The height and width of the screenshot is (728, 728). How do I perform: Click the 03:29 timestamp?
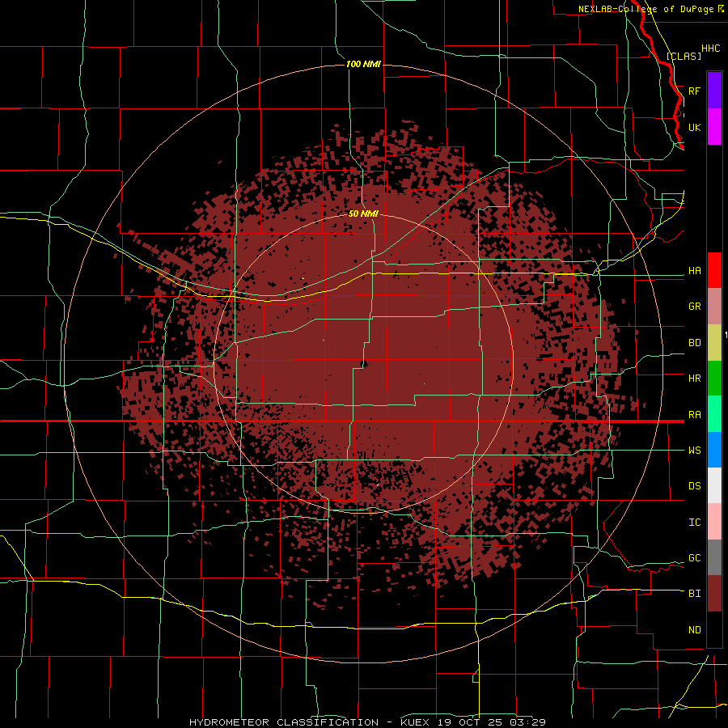coord(527,722)
